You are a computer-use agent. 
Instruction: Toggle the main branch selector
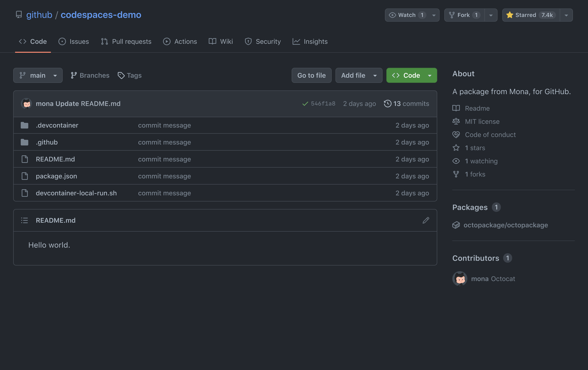37,75
